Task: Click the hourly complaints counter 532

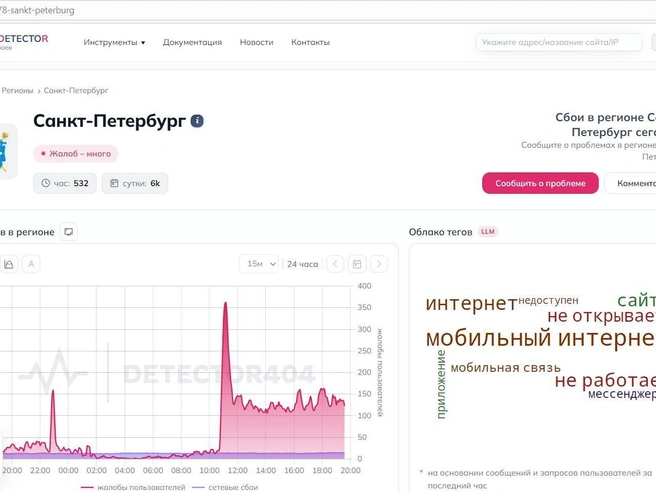Action: point(65,183)
